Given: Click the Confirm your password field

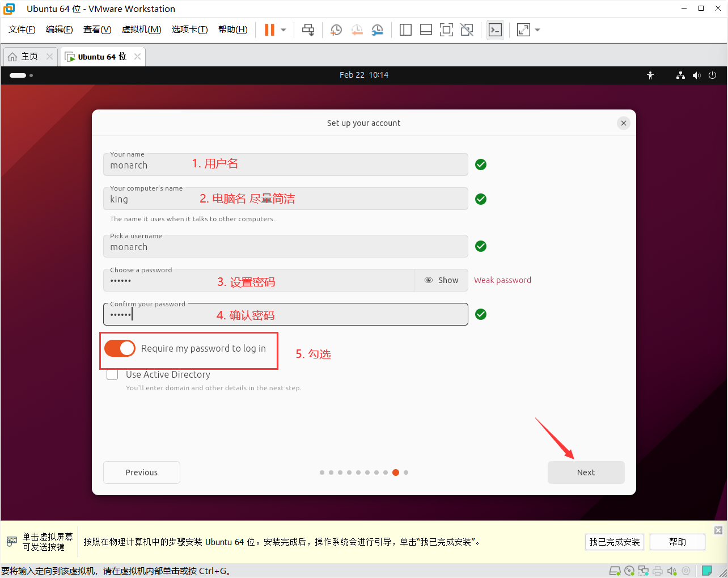Looking at the screenshot, I should pyautogui.click(x=286, y=314).
